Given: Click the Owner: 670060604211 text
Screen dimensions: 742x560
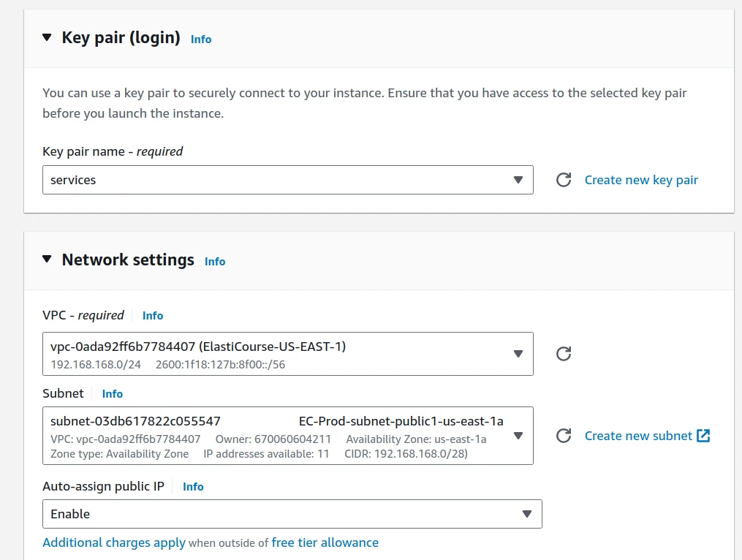Looking at the screenshot, I should 273,439.
